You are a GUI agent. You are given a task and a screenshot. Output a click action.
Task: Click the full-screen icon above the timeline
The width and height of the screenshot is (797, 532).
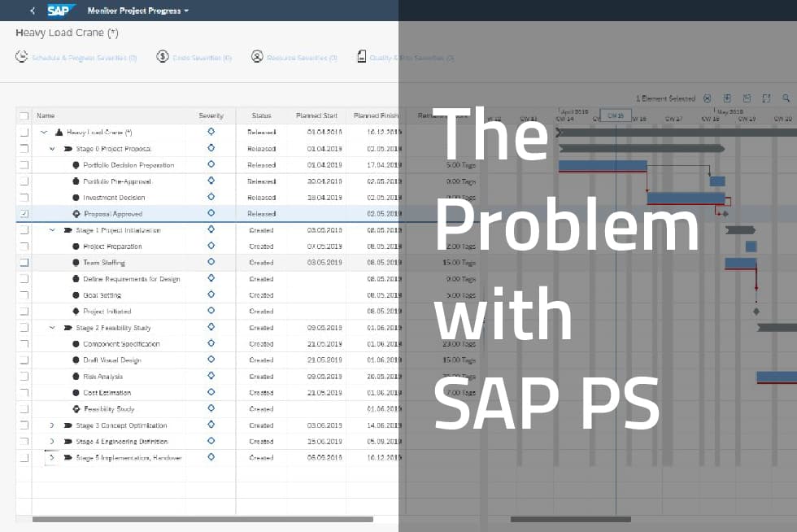click(766, 98)
